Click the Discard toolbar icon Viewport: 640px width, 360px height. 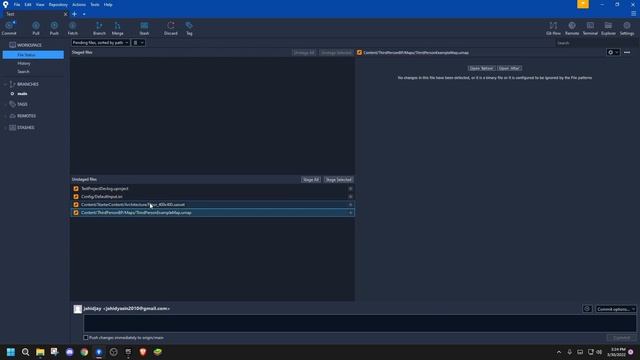[x=171, y=28]
